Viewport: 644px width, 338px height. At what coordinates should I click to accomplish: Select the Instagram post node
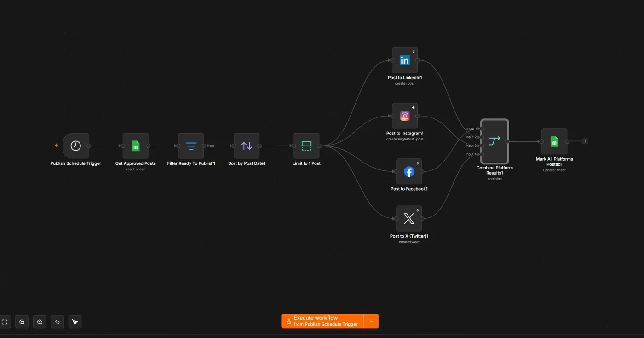tap(405, 116)
